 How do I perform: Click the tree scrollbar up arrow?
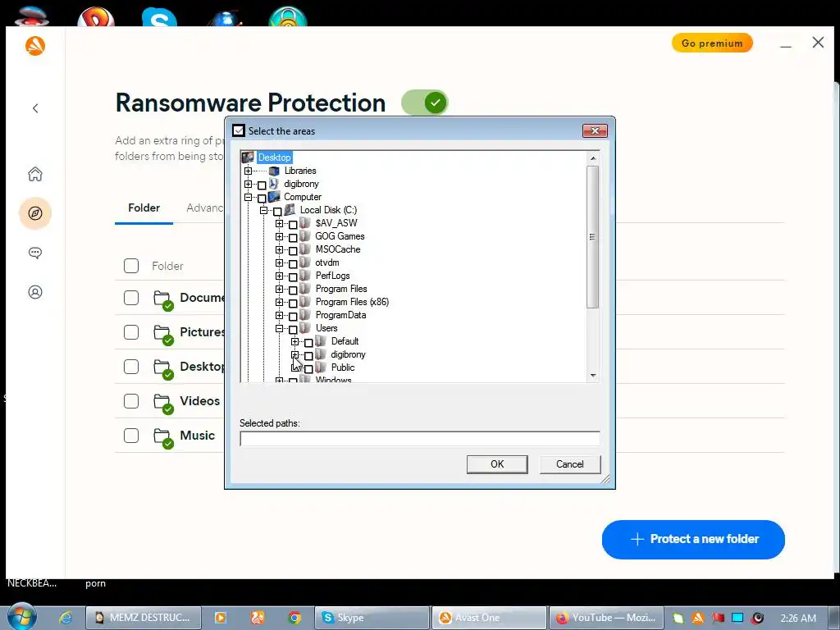593,158
